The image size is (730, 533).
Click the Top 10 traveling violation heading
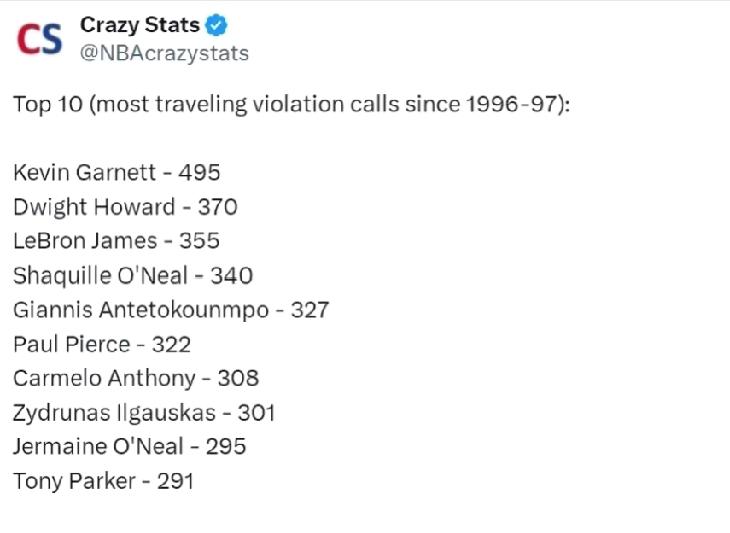tap(292, 104)
